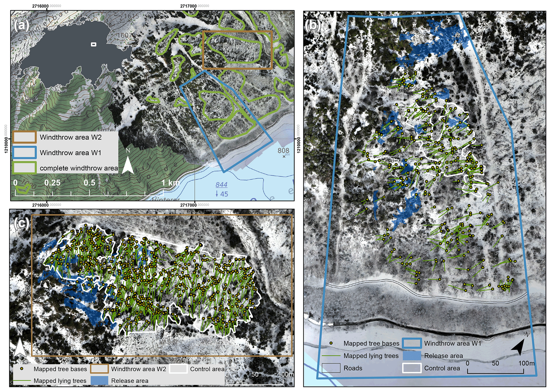Click the white Control area box in panel (b) legend
Screen dimensions: 551x392
(x=412, y=368)
